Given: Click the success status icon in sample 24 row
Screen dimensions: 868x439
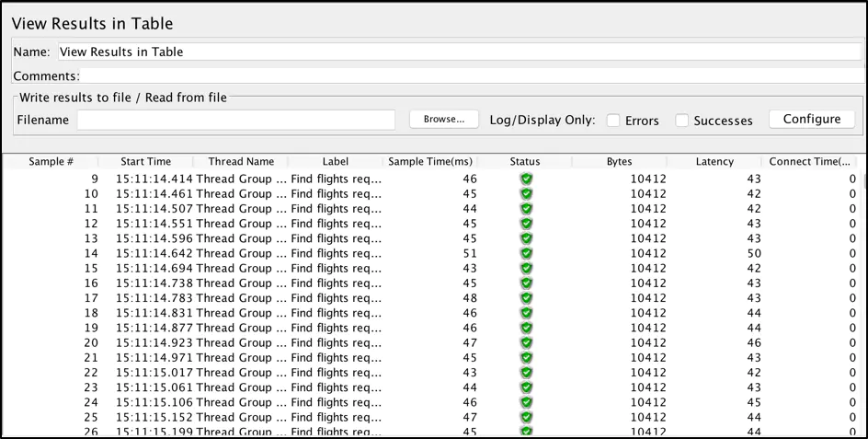Looking at the screenshot, I should 527,402.
